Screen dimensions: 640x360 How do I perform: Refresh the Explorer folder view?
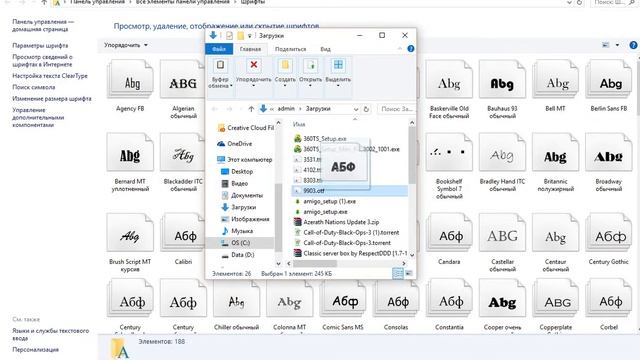[x=366, y=109]
